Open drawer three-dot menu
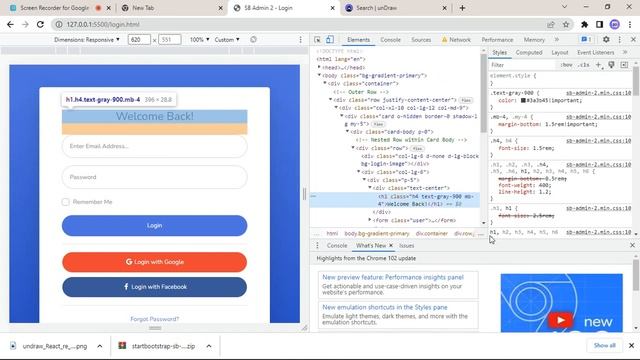Viewport: 640px width, 360px height. point(317,246)
